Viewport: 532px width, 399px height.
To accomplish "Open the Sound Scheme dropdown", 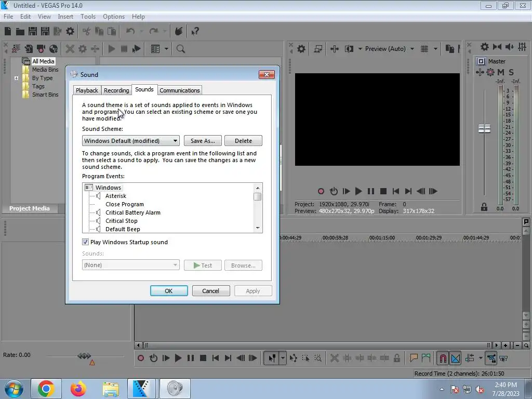I will tap(130, 141).
